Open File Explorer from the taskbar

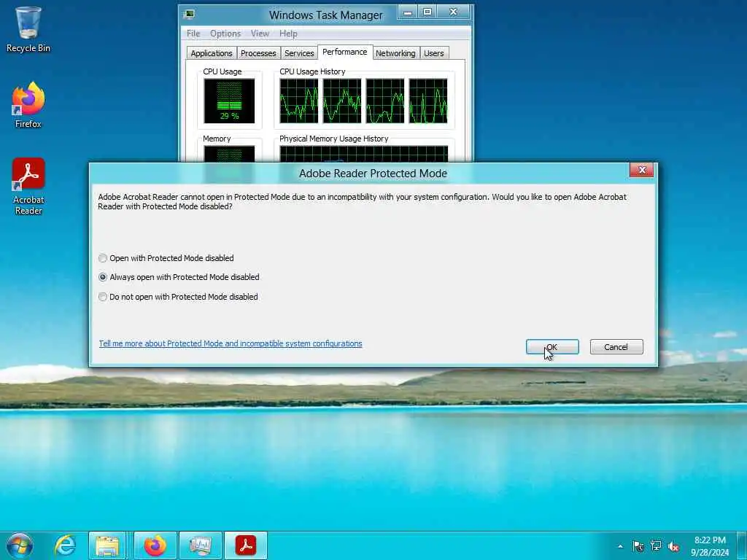[x=107, y=545]
